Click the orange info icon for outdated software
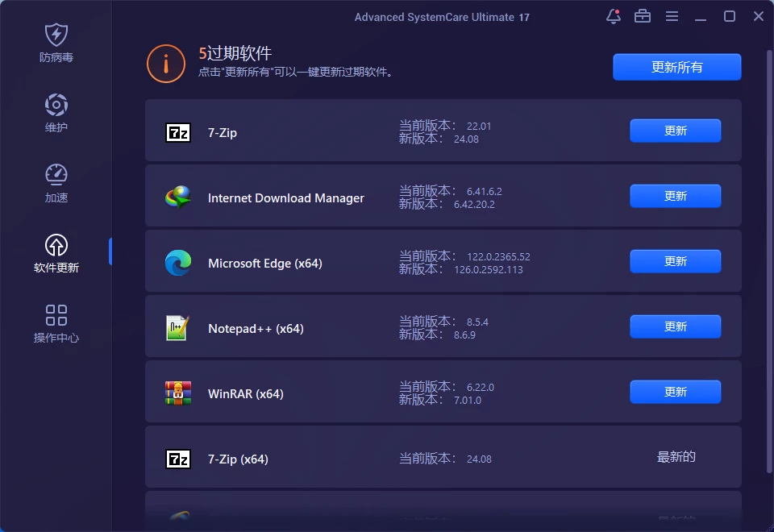This screenshot has height=532, width=774. [166, 64]
